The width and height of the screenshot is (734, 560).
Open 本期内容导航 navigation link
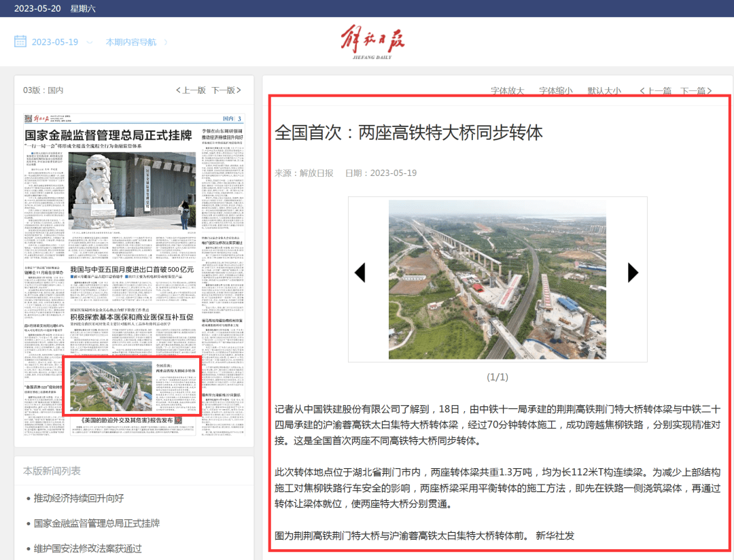coord(131,42)
